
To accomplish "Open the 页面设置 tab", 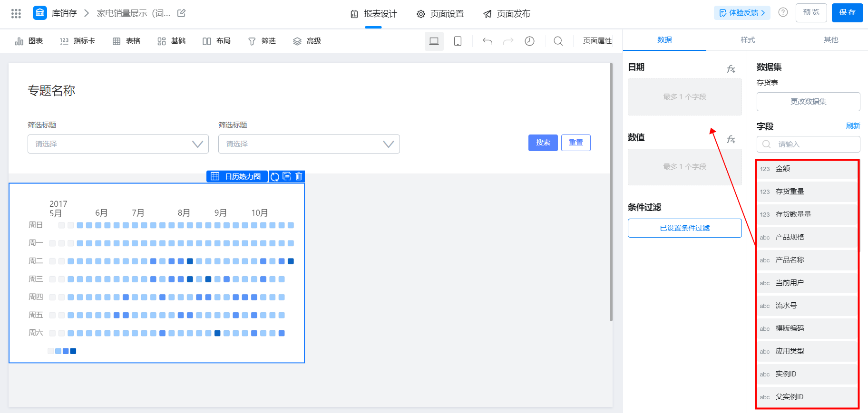I will click(440, 14).
